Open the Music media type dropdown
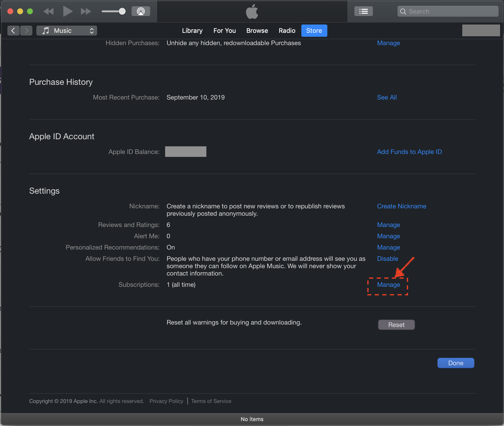504x426 pixels. click(67, 31)
